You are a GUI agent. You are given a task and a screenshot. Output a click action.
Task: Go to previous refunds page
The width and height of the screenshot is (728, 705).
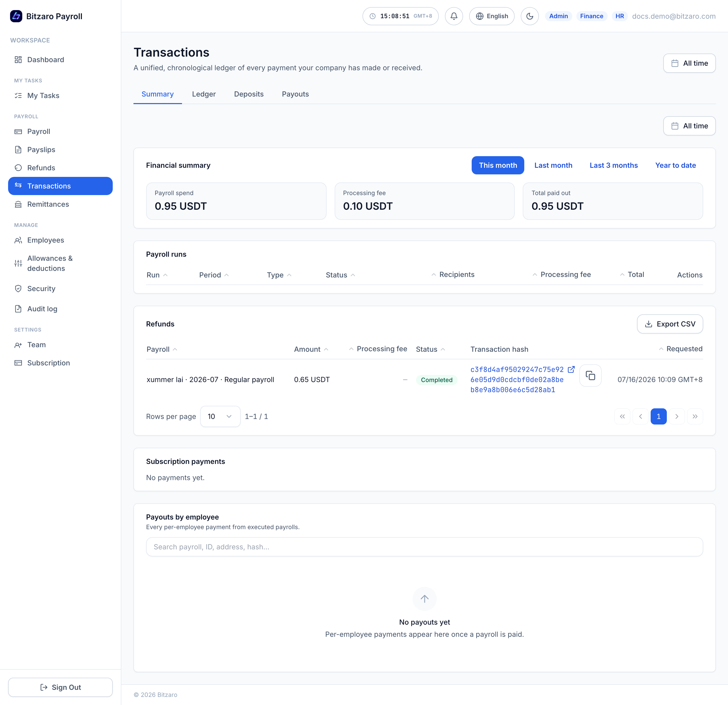(640, 416)
